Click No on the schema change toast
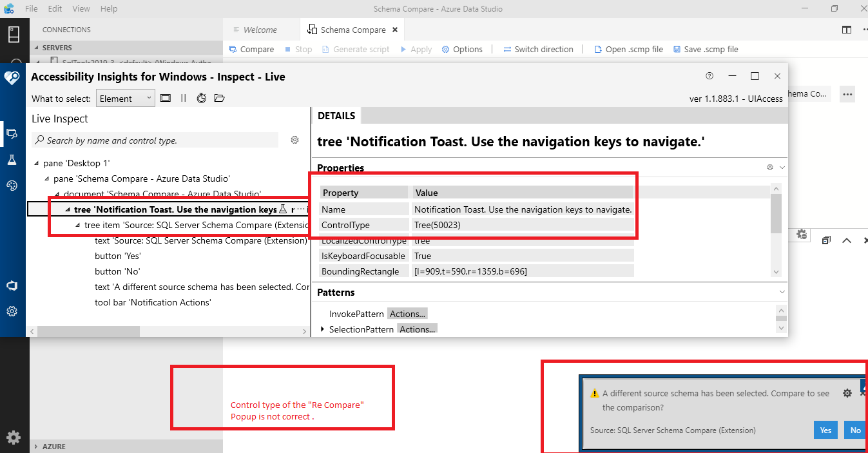The height and width of the screenshot is (453, 868). (855, 430)
